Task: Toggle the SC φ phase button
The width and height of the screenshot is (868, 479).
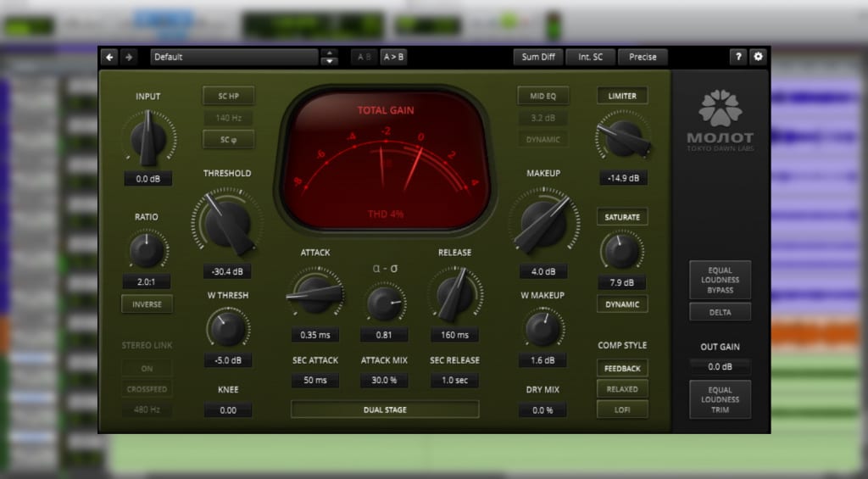Action: point(228,140)
